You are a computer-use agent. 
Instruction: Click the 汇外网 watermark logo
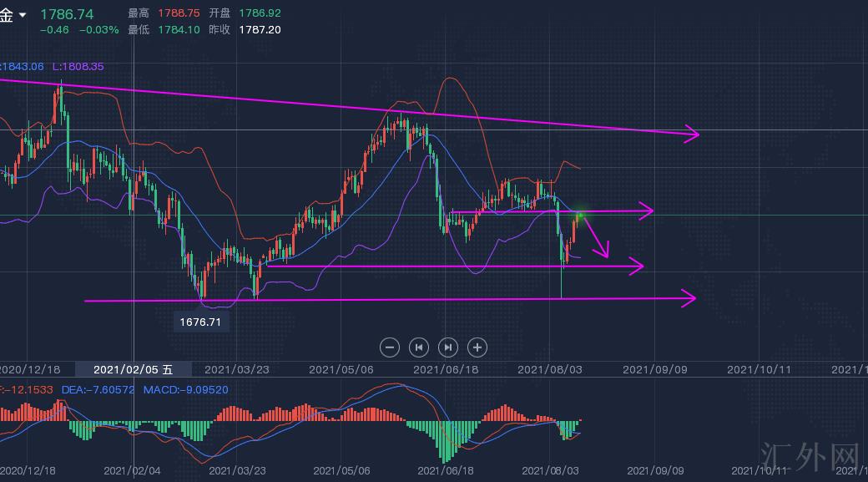810,456
